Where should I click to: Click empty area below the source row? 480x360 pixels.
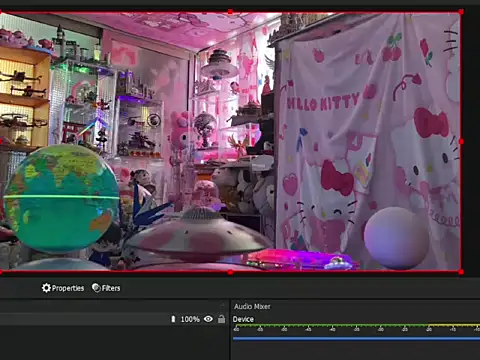pos(113,343)
